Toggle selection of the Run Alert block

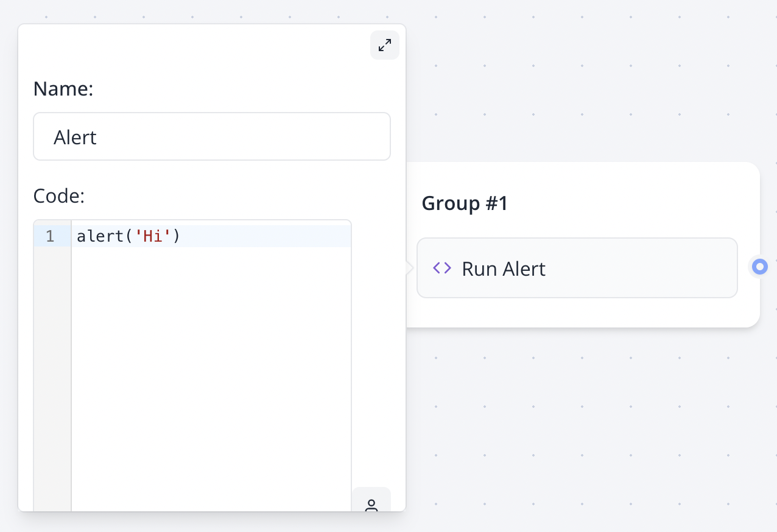[x=577, y=268]
